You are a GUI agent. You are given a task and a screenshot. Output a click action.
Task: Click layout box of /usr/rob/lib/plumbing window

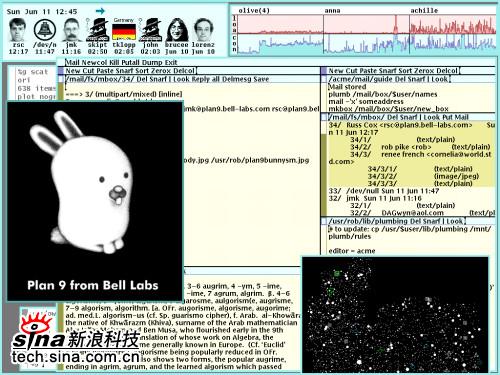pos(324,221)
